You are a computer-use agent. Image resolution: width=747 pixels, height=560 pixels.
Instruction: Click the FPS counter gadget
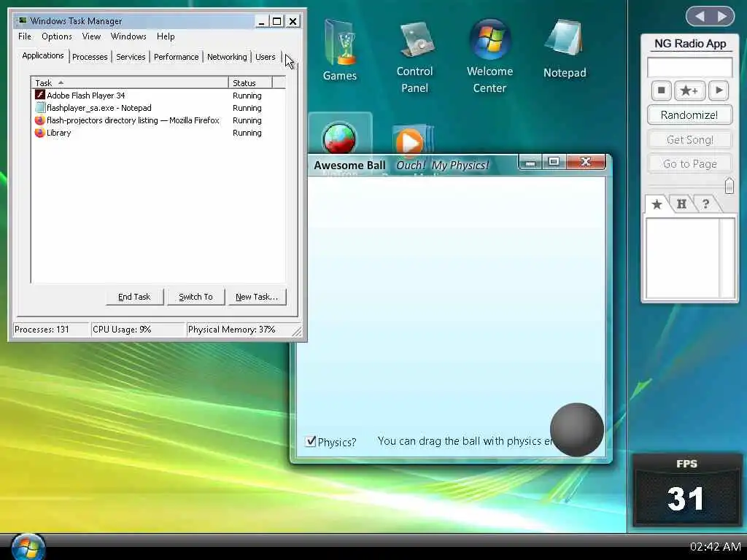point(687,491)
